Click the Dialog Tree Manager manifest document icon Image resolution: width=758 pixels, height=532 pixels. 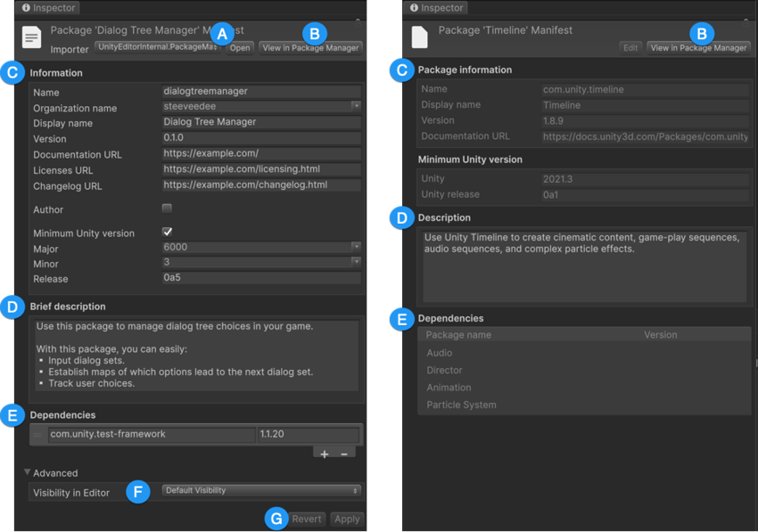pos(32,37)
